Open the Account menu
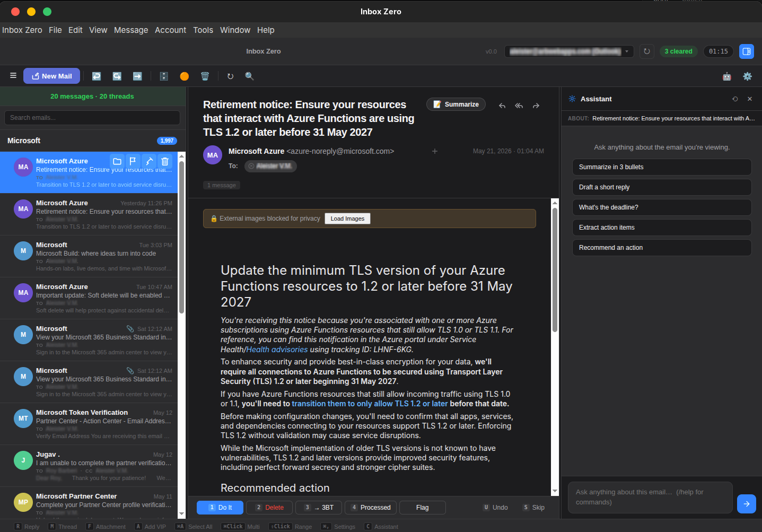The width and height of the screenshot is (762, 532). click(170, 30)
